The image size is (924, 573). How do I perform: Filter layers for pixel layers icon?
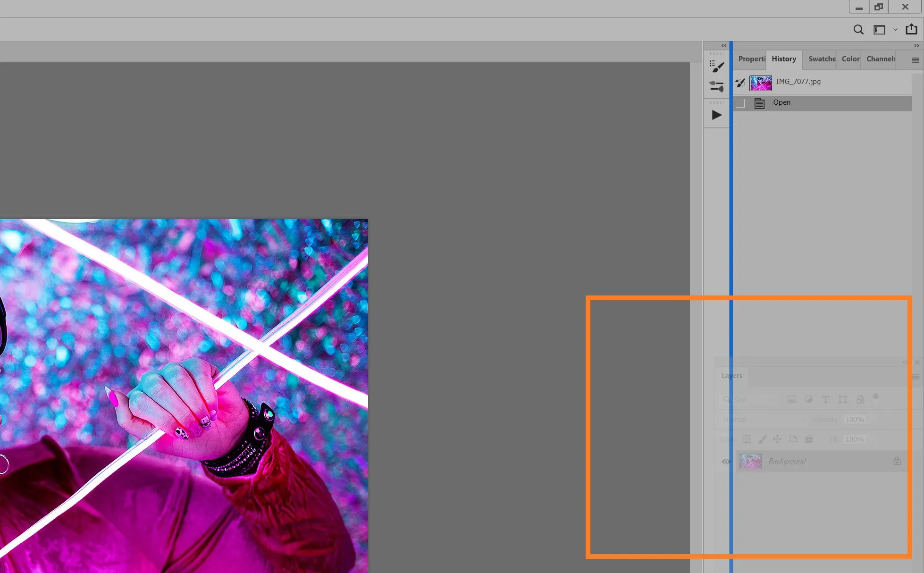click(x=792, y=399)
